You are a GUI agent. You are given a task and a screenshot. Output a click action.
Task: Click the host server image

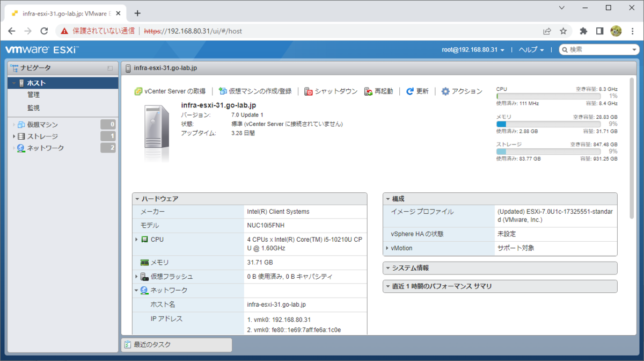point(157,134)
